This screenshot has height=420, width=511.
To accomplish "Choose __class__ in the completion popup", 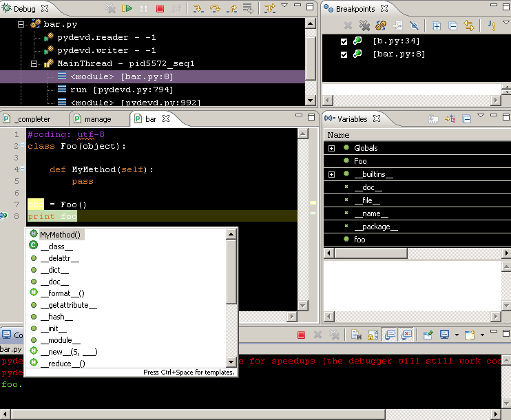I will pos(56,246).
